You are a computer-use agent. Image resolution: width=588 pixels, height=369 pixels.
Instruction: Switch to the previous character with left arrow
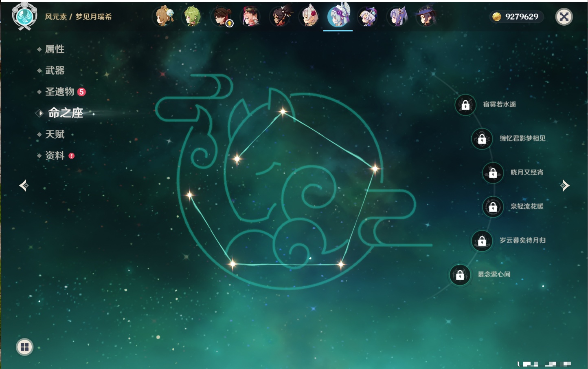click(x=24, y=186)
